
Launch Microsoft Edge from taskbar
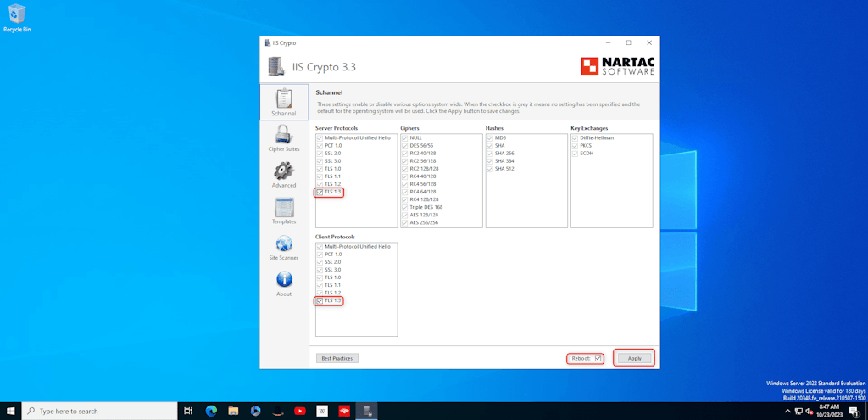pyautogui.click(x=211, y=412)
